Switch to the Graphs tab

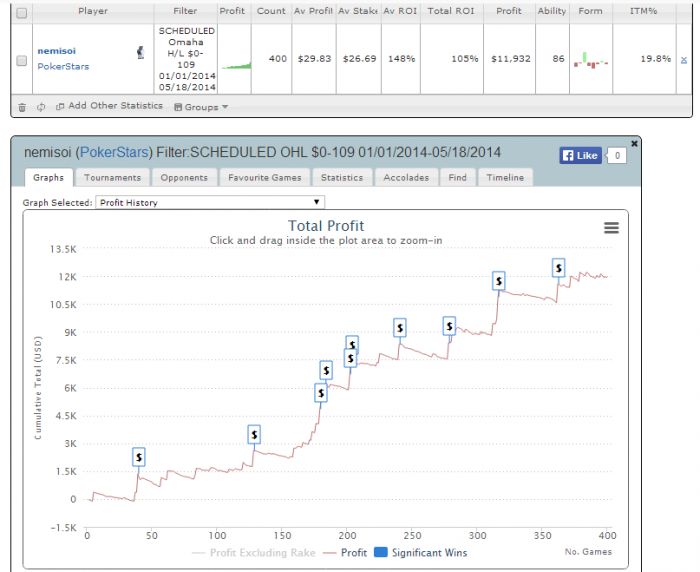[x=48, y=178]
